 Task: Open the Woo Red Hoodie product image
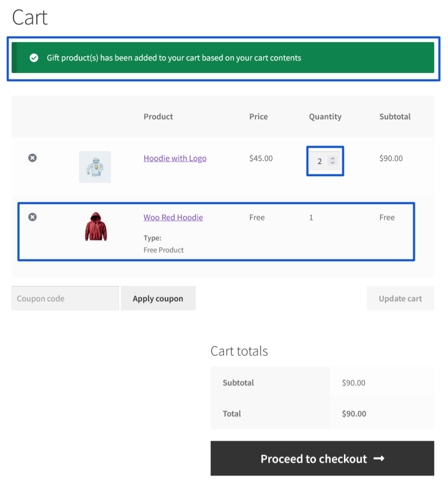pos(96,226)
